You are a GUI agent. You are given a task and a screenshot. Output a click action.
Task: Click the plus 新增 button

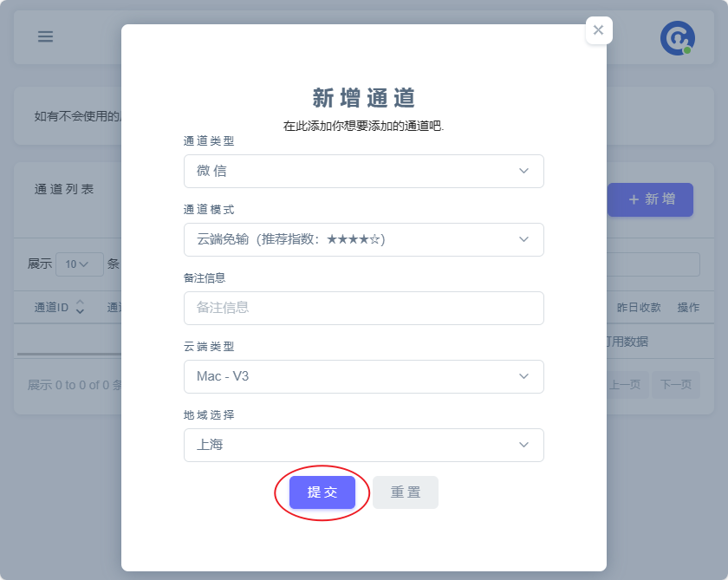click(650, 199)
